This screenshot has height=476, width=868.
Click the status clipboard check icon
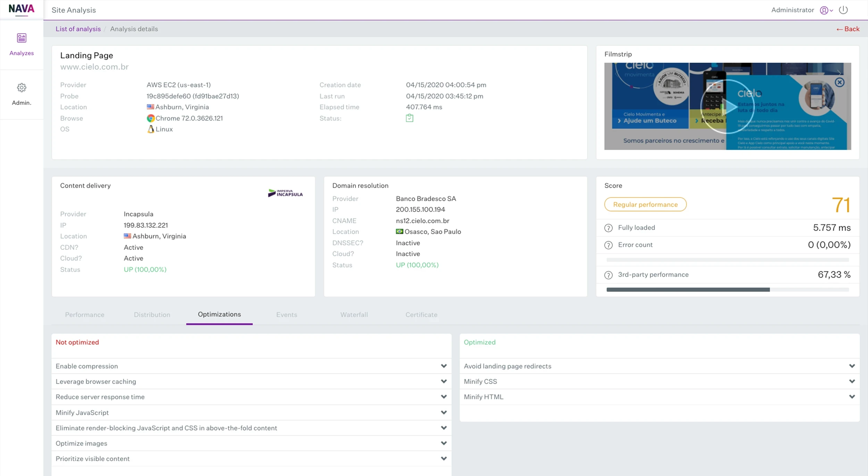click(x=410, y=118)
